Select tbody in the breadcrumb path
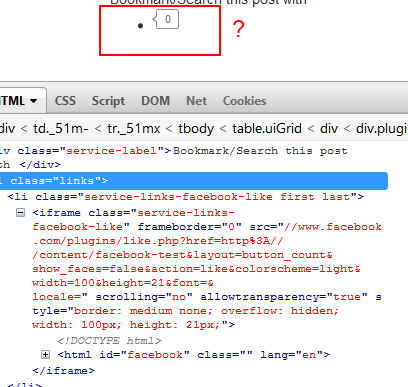This screenshot has height=387, width=408. 196,129
